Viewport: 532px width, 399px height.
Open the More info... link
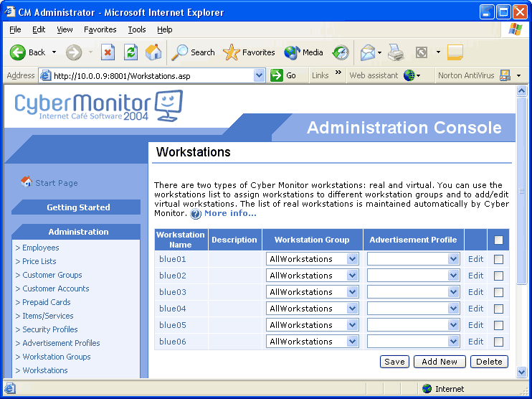tap(230, 213)
